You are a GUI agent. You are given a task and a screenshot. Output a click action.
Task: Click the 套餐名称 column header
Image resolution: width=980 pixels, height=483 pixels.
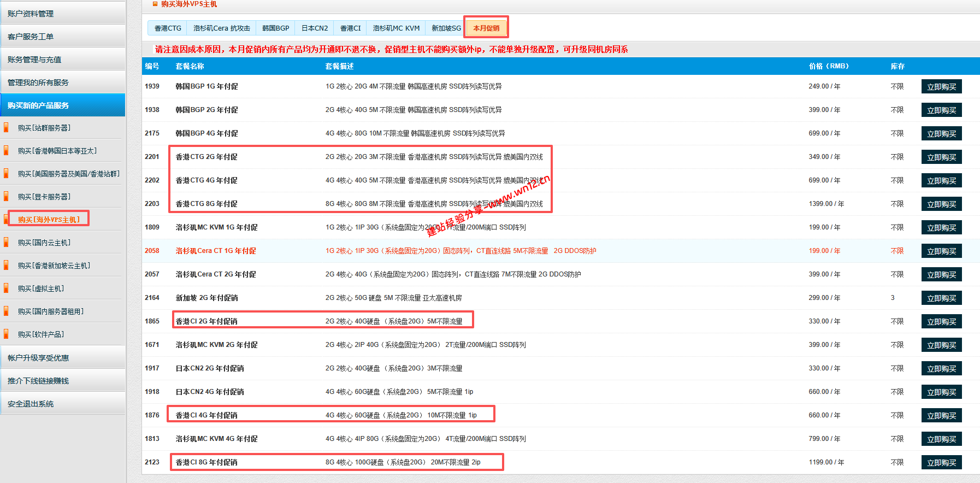[x=190, y=66]
